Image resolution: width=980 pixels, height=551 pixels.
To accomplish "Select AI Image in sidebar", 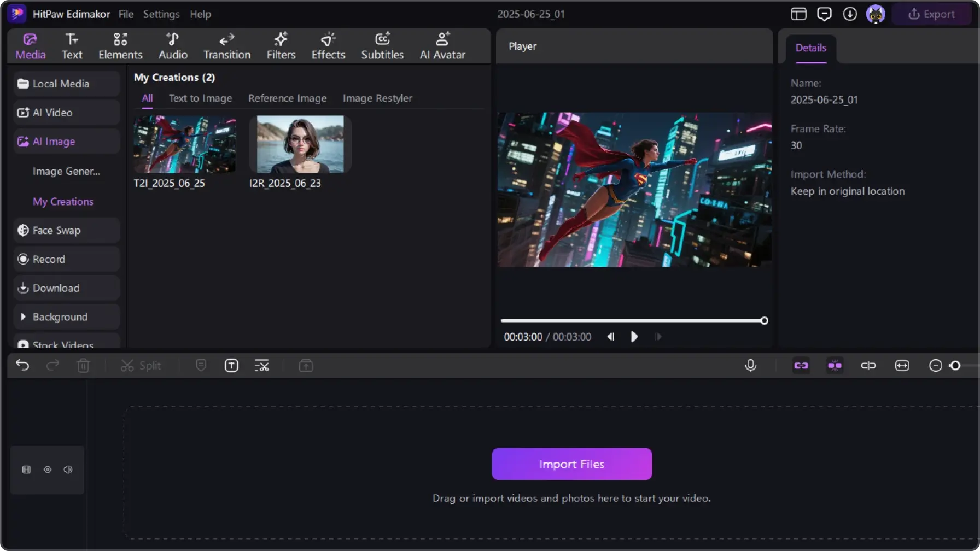I will coord(67,142).
